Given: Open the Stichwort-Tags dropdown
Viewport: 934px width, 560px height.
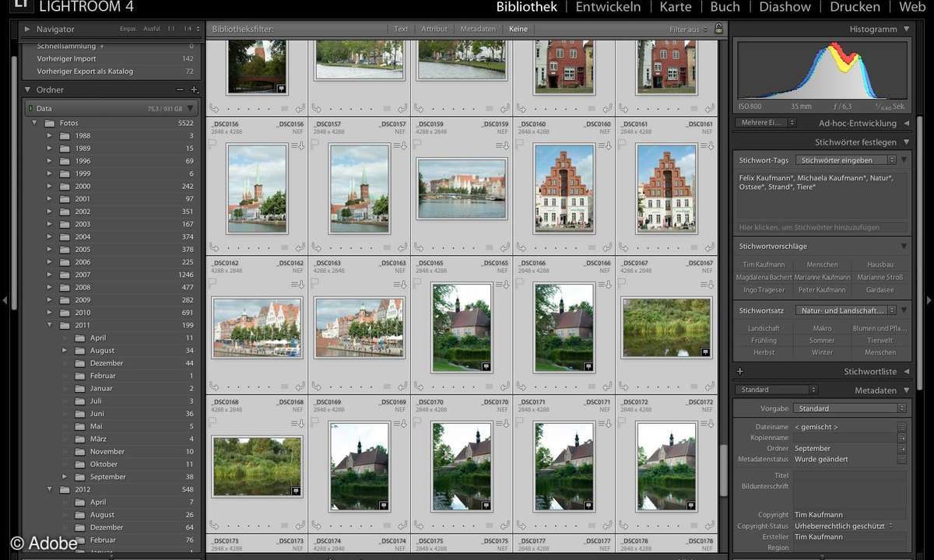Looking at the screenshot, I should coord(848,160).
